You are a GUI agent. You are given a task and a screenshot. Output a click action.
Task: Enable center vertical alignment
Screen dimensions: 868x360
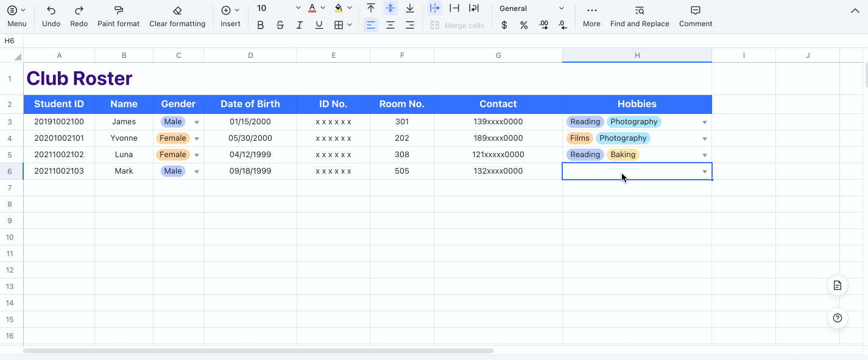coord(390,8)
